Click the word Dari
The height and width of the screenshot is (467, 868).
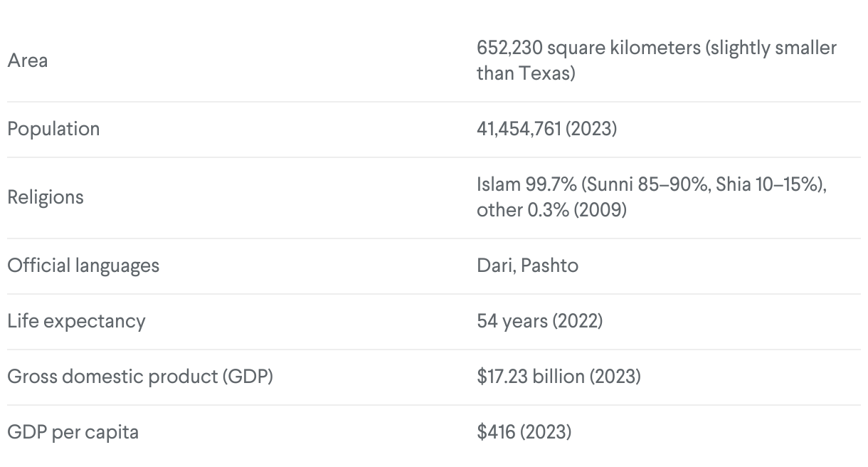[x=494, y=266]
